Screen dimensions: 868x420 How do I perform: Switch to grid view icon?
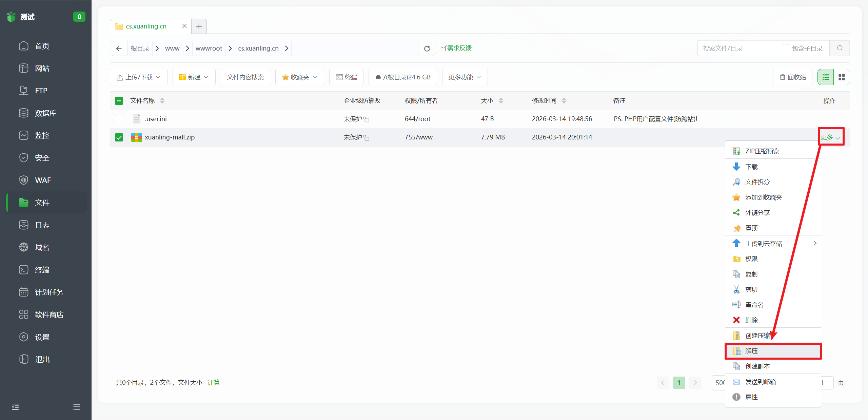[842, 77]
